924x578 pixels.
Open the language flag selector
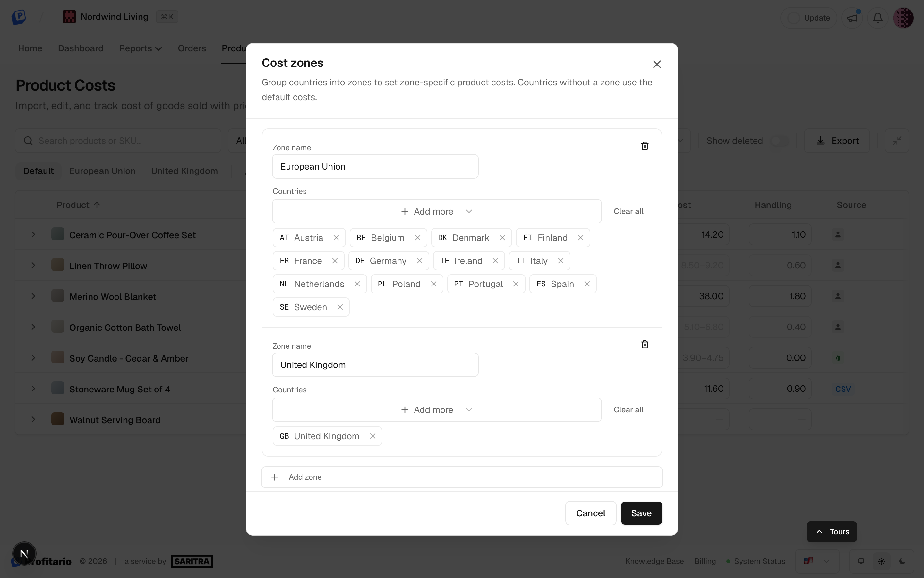click(x=817, y=561)
